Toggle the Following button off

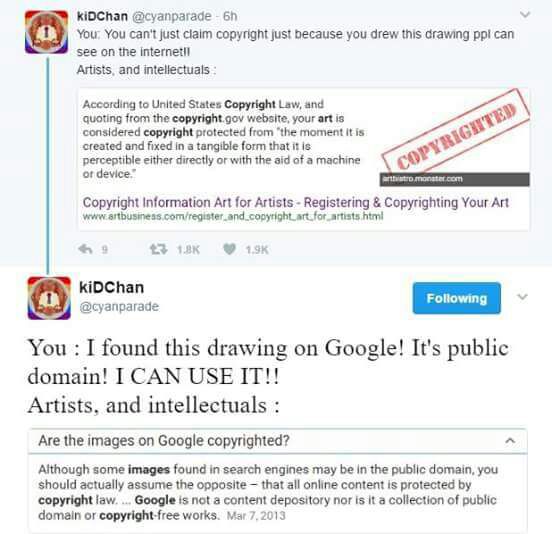457,298
